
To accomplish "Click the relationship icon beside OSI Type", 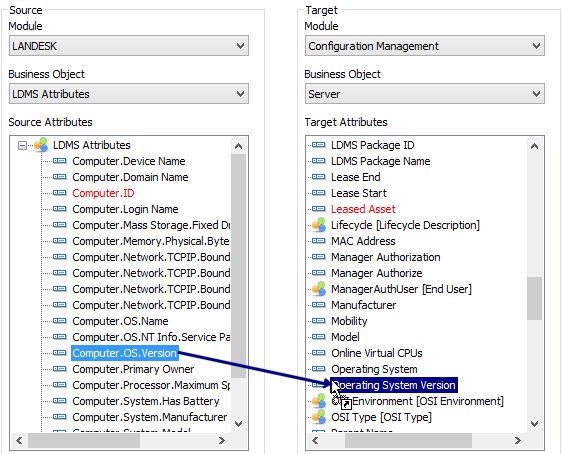I will pos(318,417).
